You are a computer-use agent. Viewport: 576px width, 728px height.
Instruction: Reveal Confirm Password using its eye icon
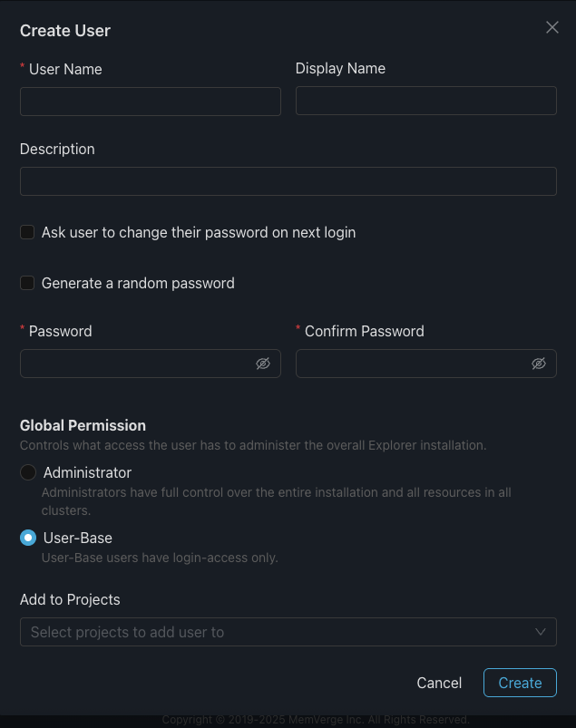click(x=539, y=364)
